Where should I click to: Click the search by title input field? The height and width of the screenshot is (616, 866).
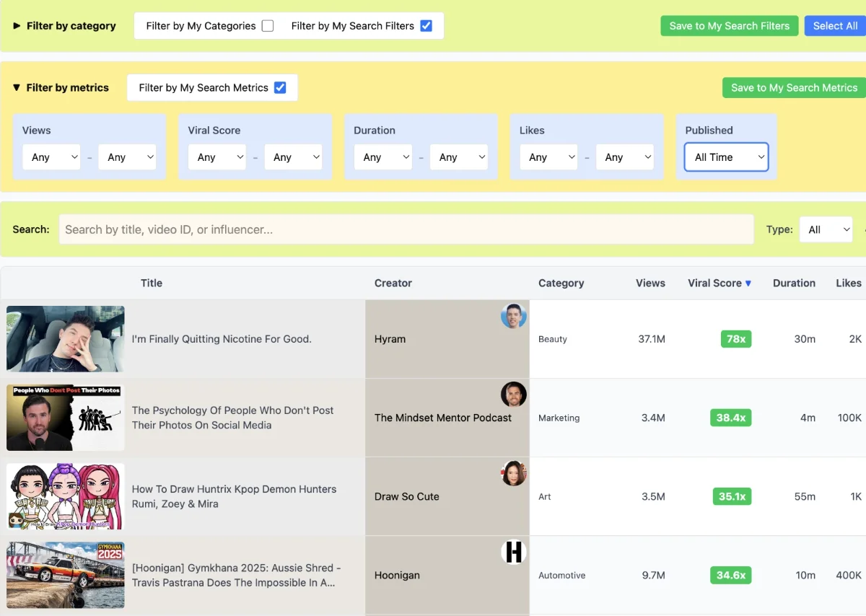(406, 230)
